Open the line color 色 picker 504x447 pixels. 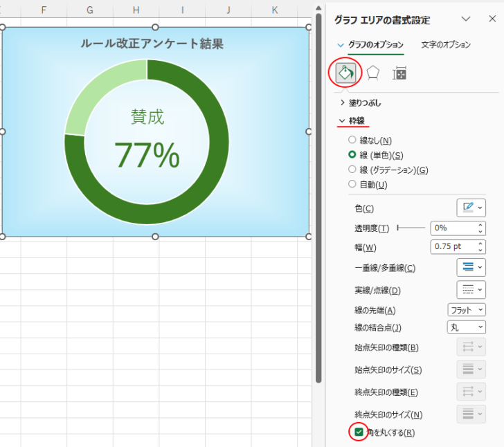pos(471,208)
